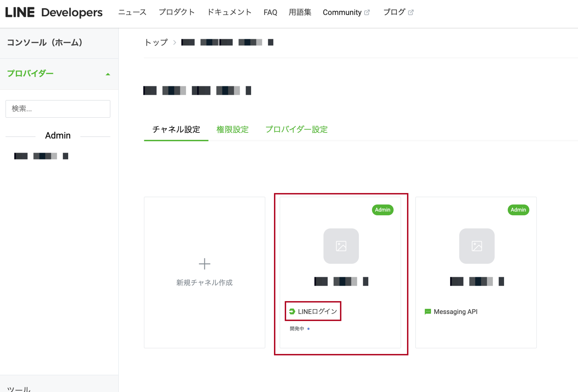Click the Admin badge on LINE Login card
Image resolution: width=578 pixels, height=392 pixels.
[382, 210]
